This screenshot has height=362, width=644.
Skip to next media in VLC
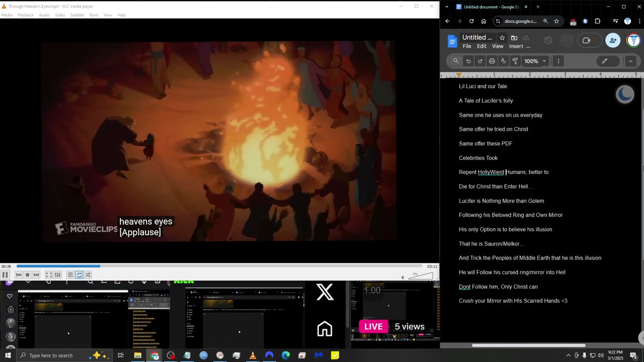click(x=36, y=275)
